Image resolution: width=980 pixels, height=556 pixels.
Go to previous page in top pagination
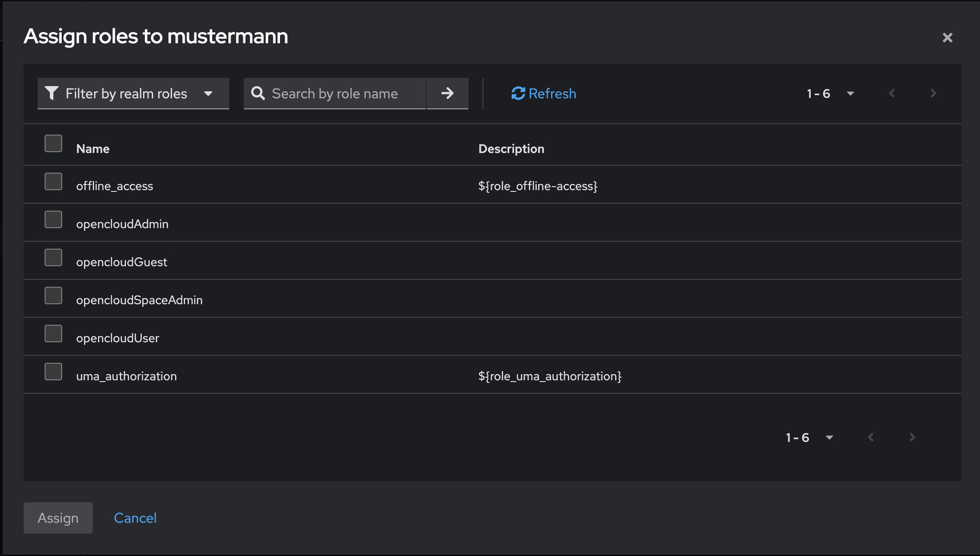(892, 93)
